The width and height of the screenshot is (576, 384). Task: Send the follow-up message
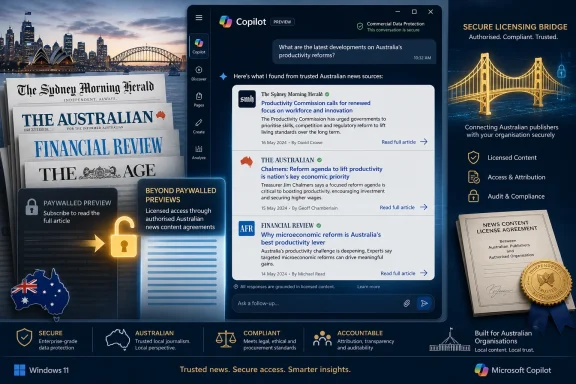point(424,303)
